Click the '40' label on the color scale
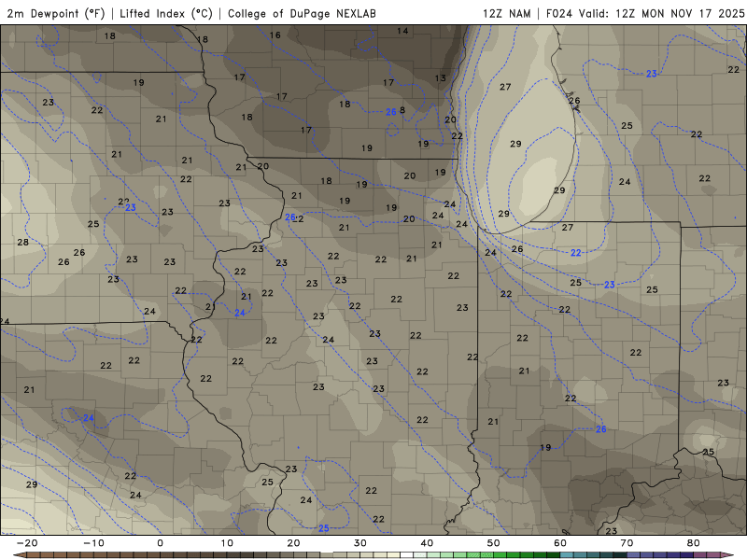 (427, 543)
